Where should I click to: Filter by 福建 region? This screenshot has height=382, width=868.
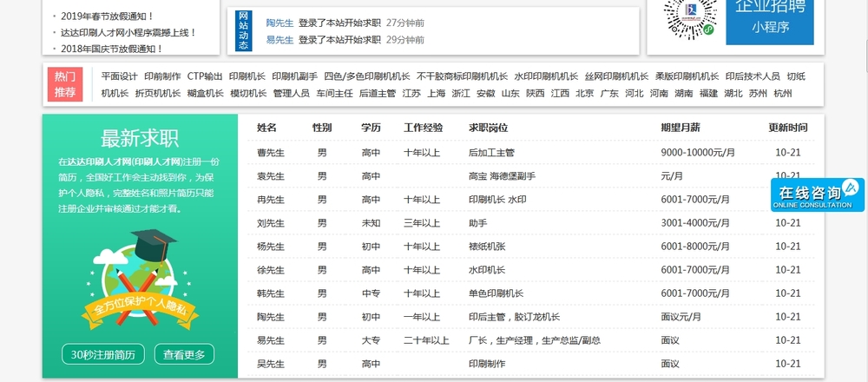708,93
